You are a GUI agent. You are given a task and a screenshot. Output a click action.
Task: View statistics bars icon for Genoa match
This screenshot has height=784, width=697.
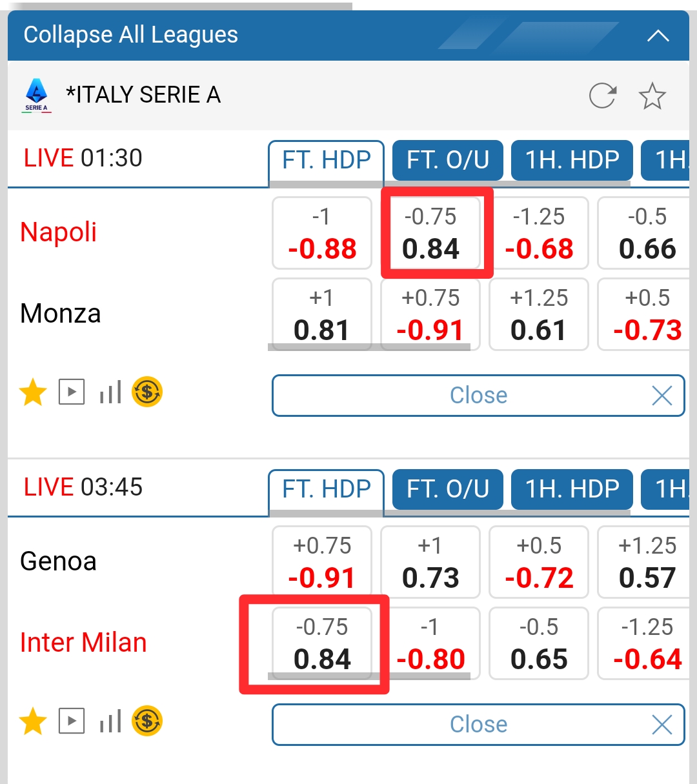pos(110,721)
